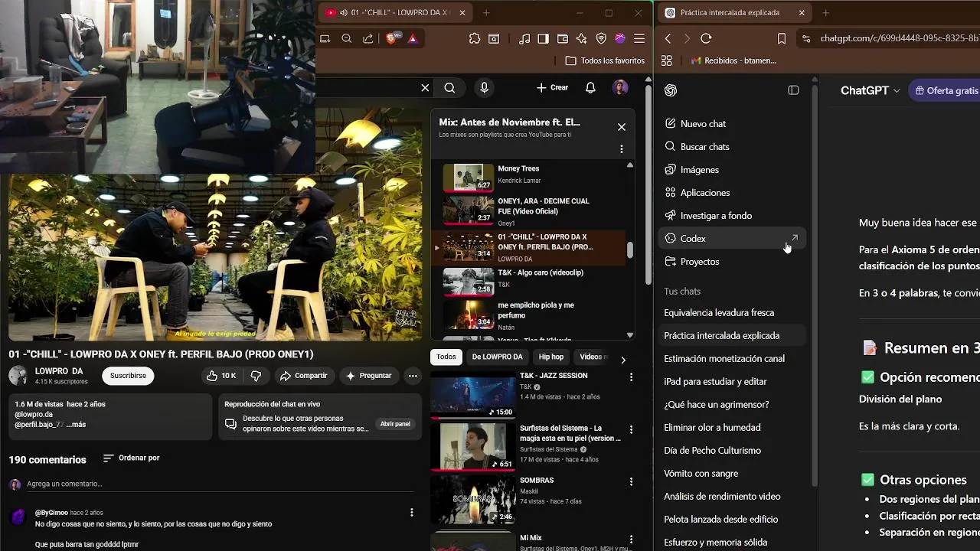Select the 'De LOWPRO DA' filter chip

tap(497, 357)
